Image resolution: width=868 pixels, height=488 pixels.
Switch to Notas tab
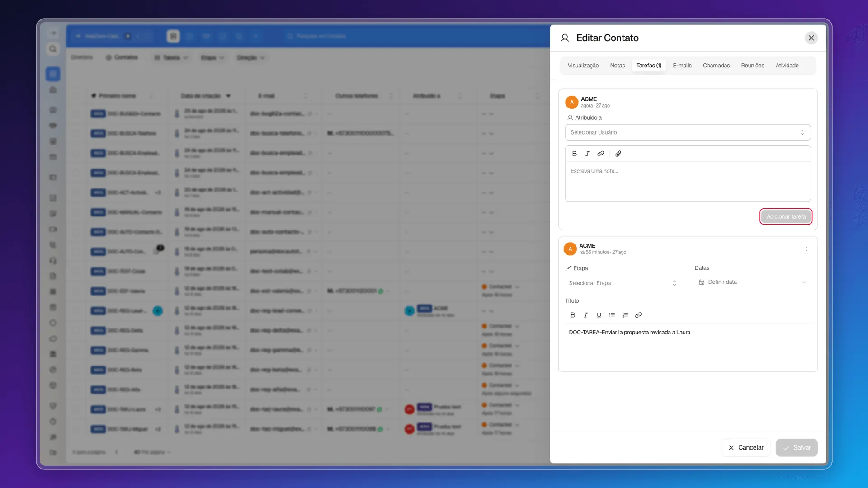pyautogui.click(x=618, y=66)
